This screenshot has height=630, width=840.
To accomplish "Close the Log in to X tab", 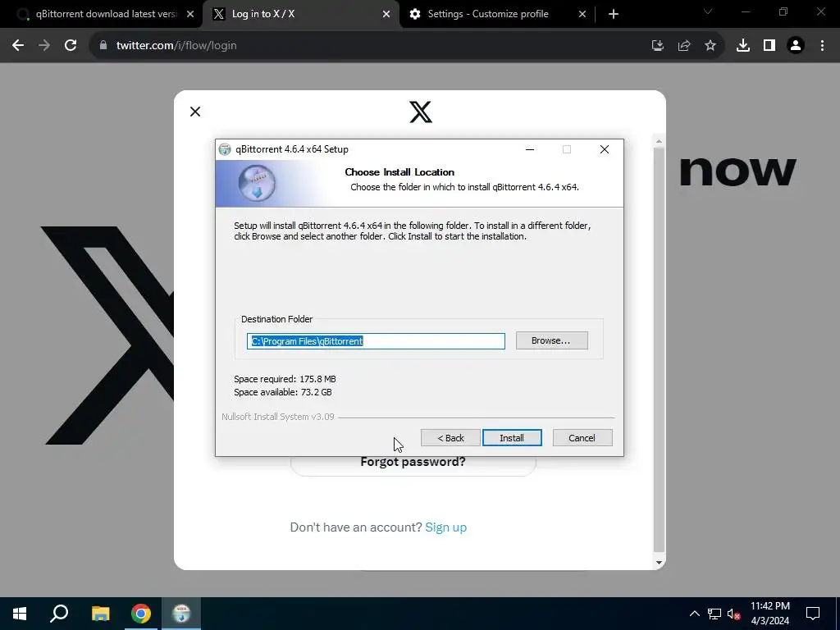I will [x=386, y=15].
